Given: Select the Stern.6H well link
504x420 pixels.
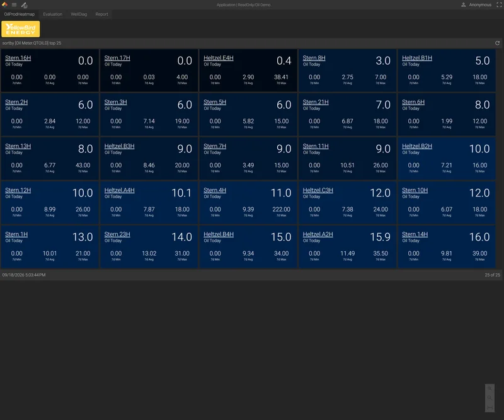Looking at the screenshot, I should 413,102.
